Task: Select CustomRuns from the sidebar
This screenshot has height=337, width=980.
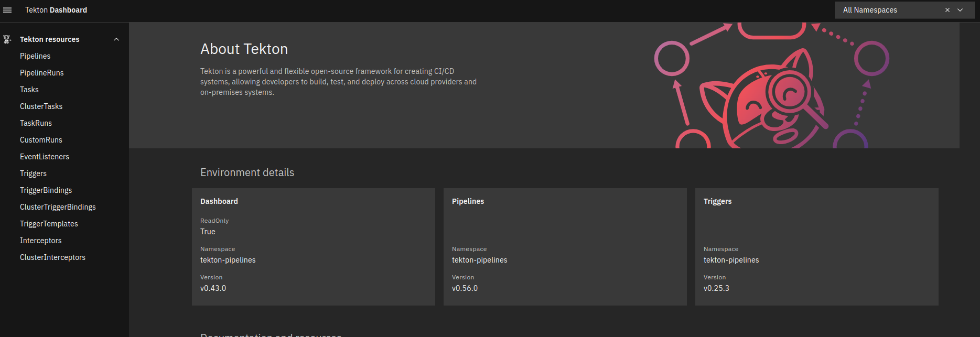Action: [41, 140]
